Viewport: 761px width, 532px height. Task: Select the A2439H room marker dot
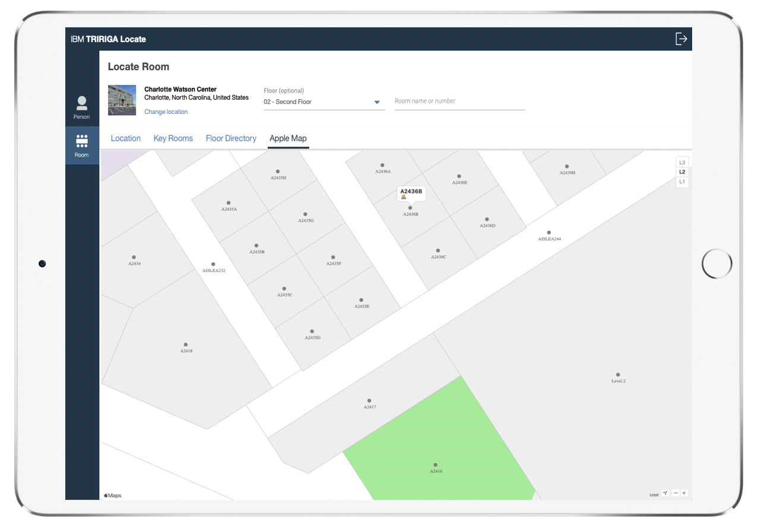[x=567, y=167]
